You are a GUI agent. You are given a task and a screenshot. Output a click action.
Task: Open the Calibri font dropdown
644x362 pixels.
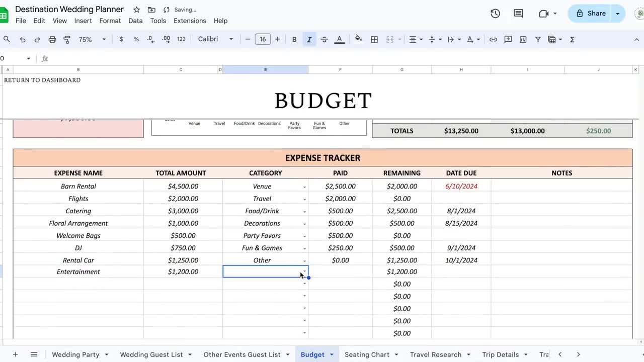click(x=215, y=39)
